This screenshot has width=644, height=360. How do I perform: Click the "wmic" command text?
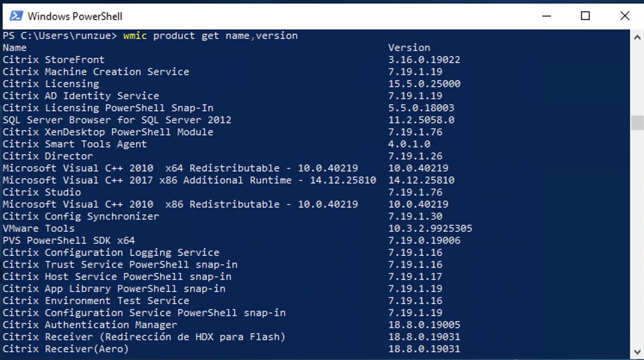pos(135,36)
